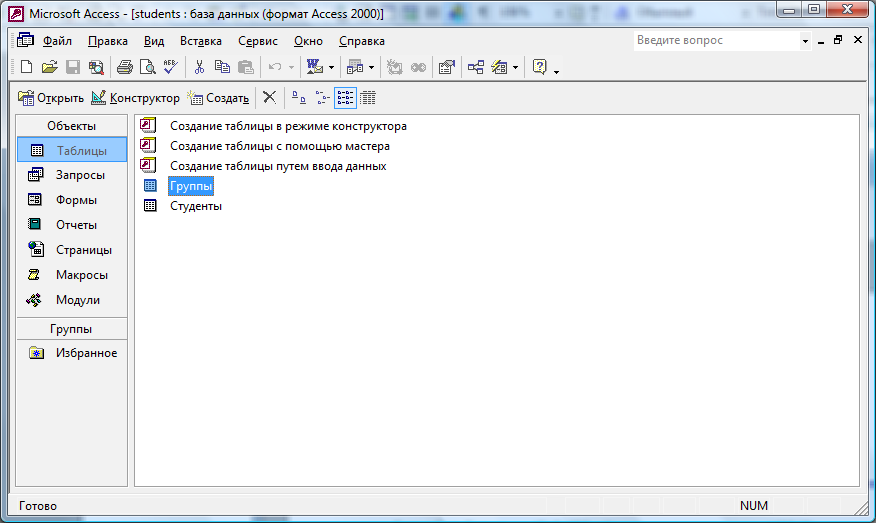Image resolution: width=876 pixels, height=523 pixels.
Task: Click the database window control icon left of Файл
Action: point(25,40)
